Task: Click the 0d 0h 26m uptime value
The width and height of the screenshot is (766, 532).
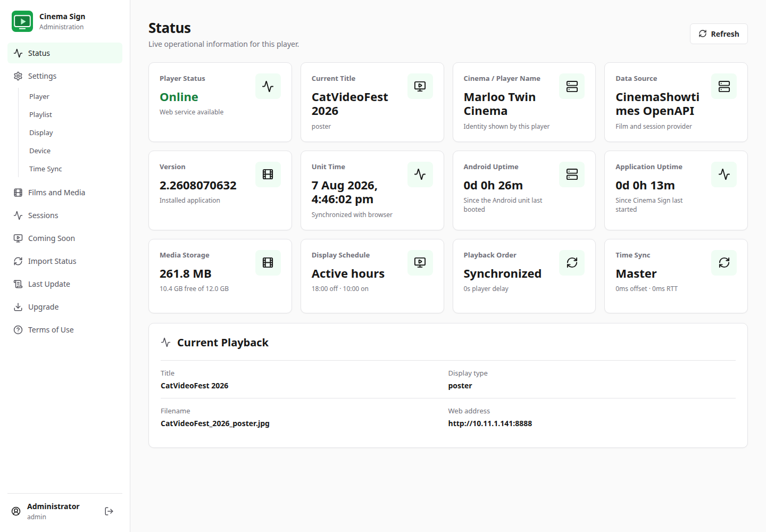Action: click(x=493, y=185)
